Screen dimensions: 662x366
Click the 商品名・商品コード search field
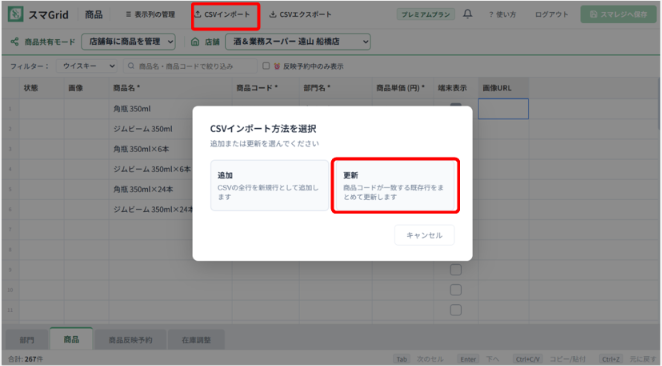click(190, 66)
